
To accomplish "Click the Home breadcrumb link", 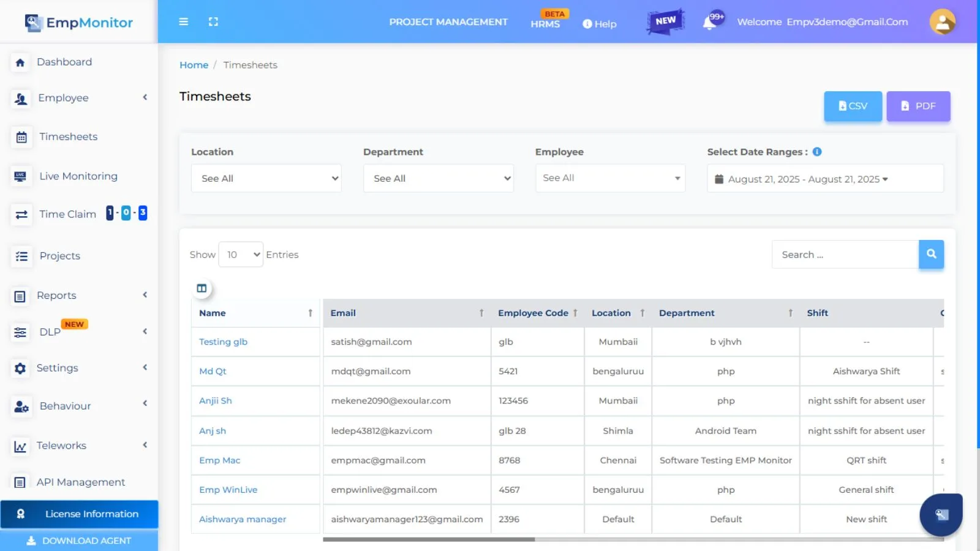I will click(x=194, y=65).
